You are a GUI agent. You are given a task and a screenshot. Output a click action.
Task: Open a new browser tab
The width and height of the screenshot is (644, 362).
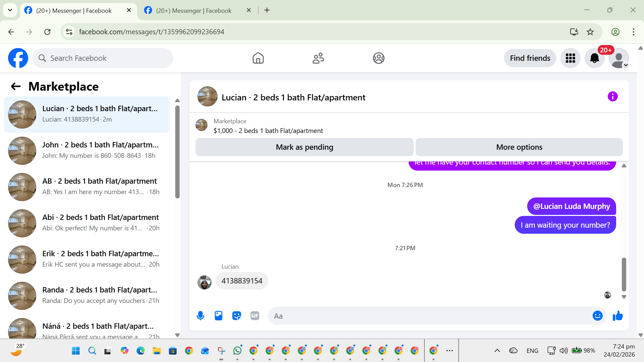tap(267, 10)
